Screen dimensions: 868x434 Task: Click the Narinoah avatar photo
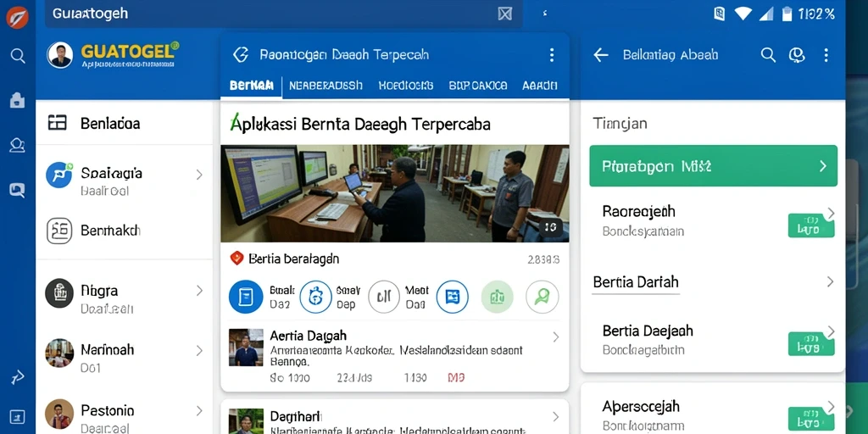(59, 353)
